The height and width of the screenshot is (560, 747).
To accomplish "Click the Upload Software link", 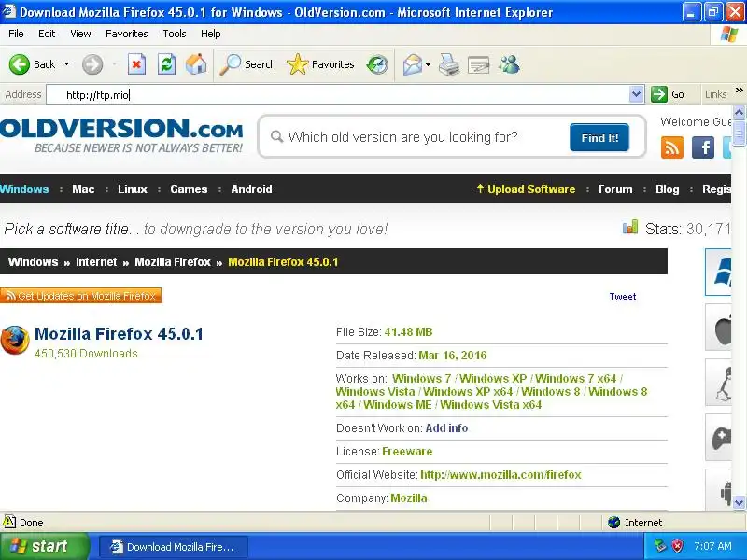I will pos(526,189).
